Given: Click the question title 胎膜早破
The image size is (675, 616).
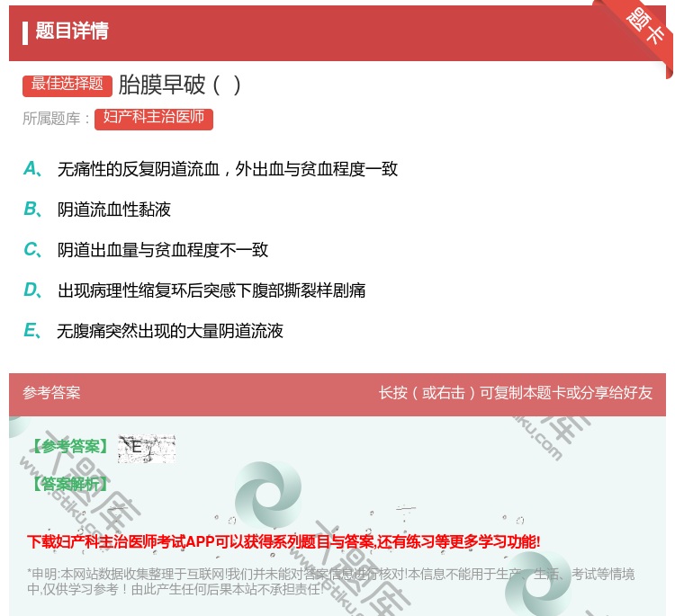Looking at the screenshot, I should click(x=179, y=85).
